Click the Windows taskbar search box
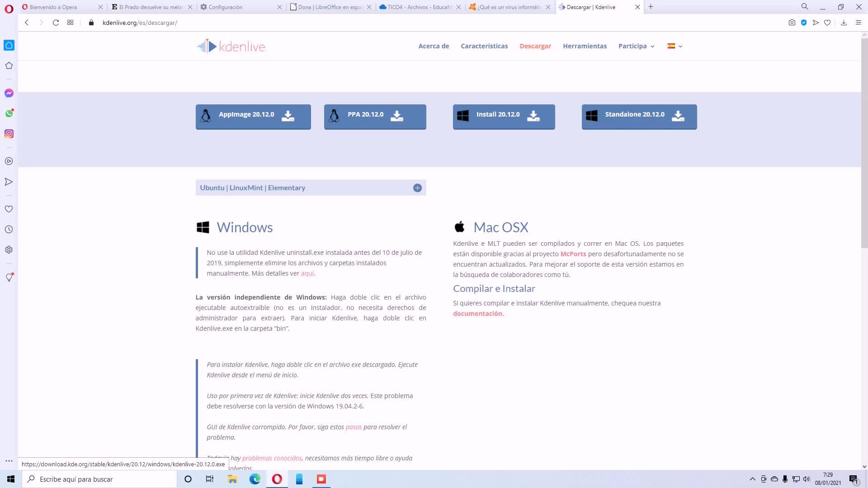Viewport: 868px width, 488px height. [99, 479]
